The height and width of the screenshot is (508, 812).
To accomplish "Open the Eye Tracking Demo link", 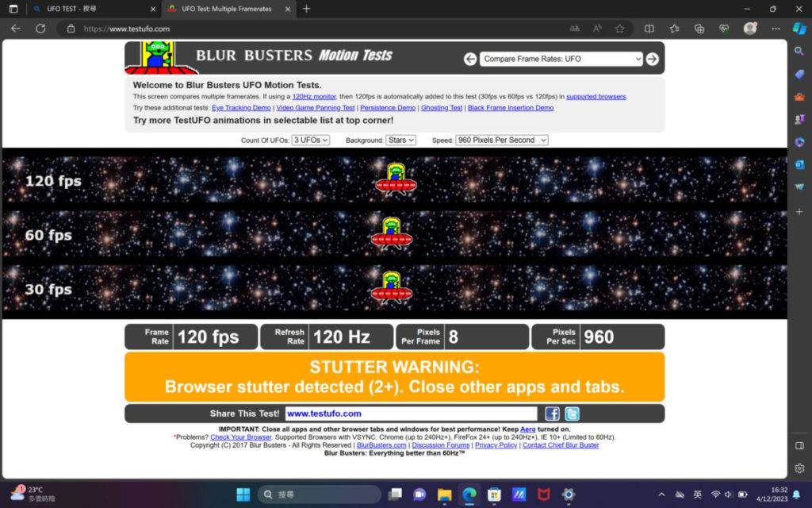I will coord(241,108).
